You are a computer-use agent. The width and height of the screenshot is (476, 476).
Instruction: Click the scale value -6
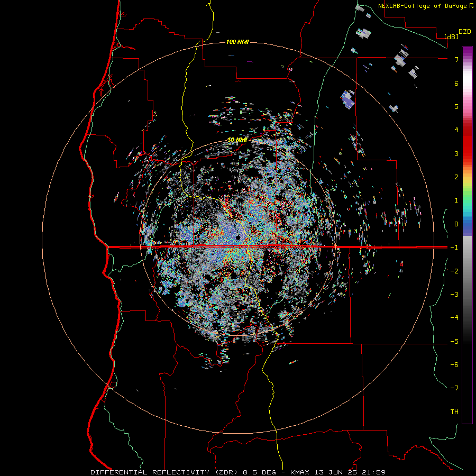point(454,364)
